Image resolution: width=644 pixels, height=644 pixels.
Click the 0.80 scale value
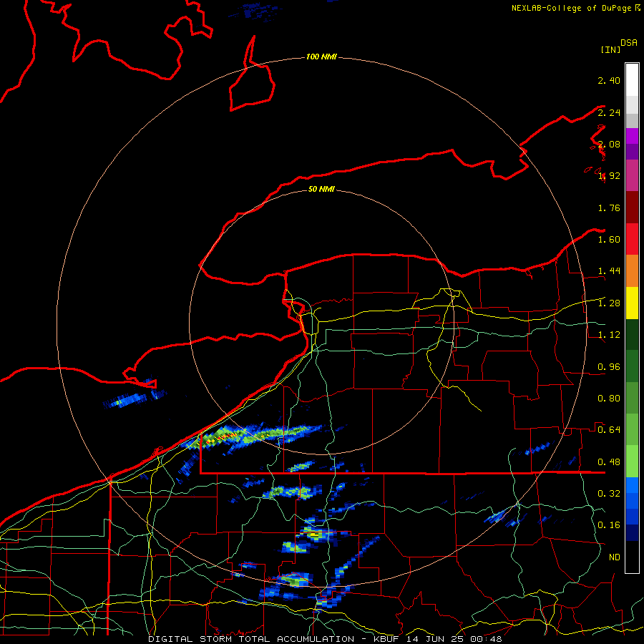pos(609,399)
